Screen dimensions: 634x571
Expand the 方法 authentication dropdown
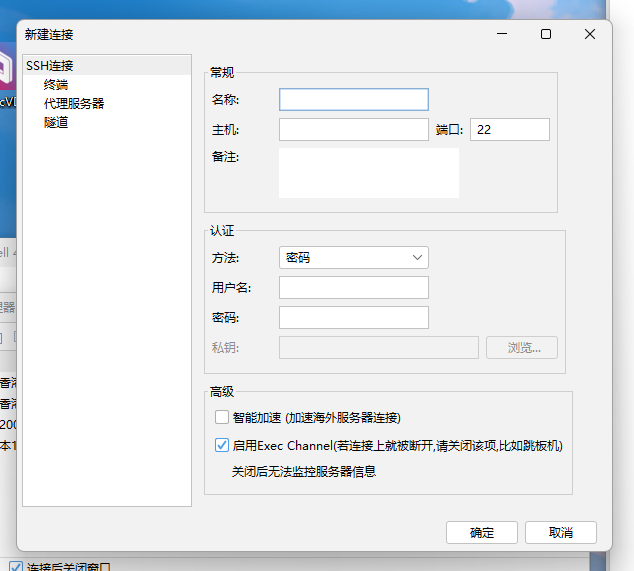353,257
